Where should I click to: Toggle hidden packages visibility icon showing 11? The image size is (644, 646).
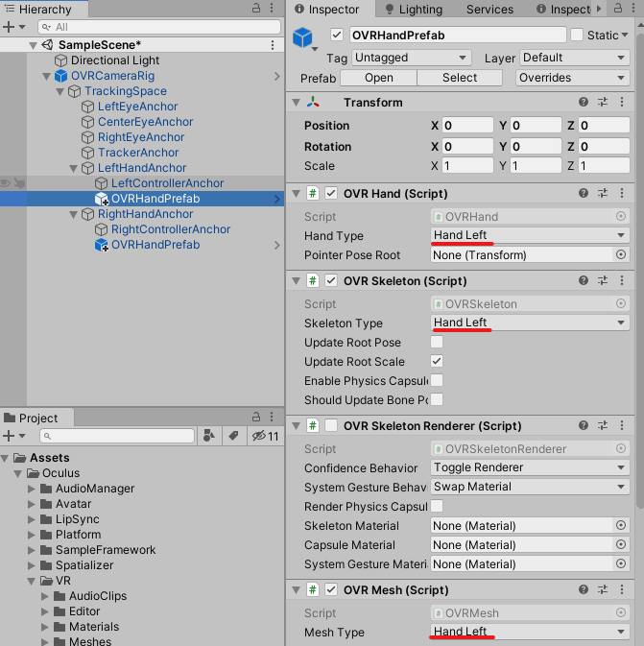(265, 436)
